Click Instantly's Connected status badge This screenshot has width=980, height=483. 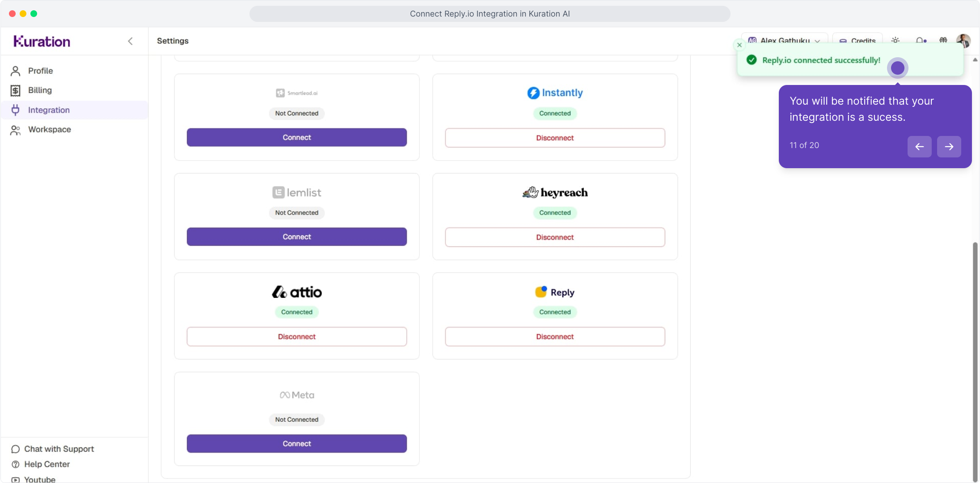[x=555, y=113]
